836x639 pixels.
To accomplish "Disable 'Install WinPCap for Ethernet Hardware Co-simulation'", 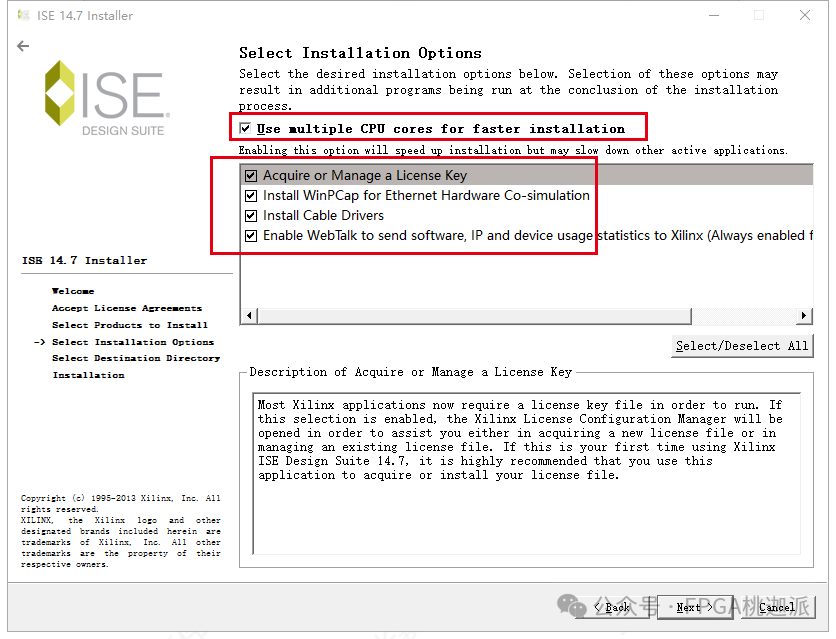I will [x=250, y=195].
